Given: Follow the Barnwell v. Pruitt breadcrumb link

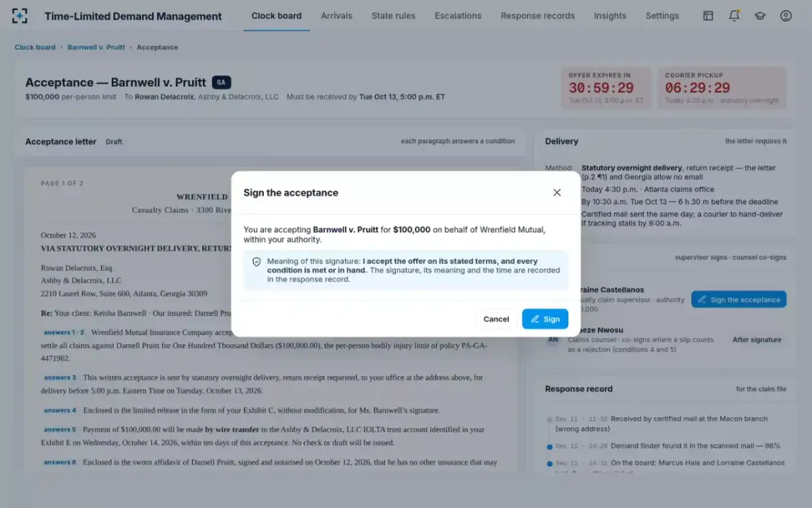Looking at the screenshot, I should click(96, 47).
